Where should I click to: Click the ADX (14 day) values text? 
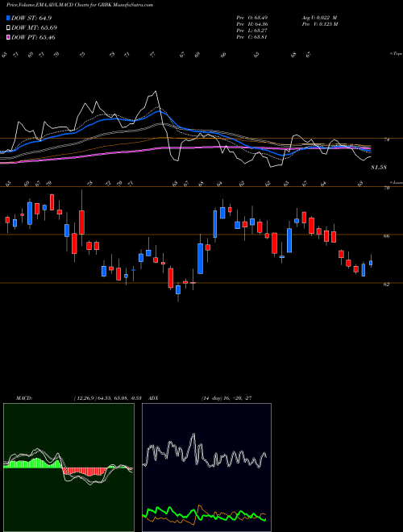[226, 398]
